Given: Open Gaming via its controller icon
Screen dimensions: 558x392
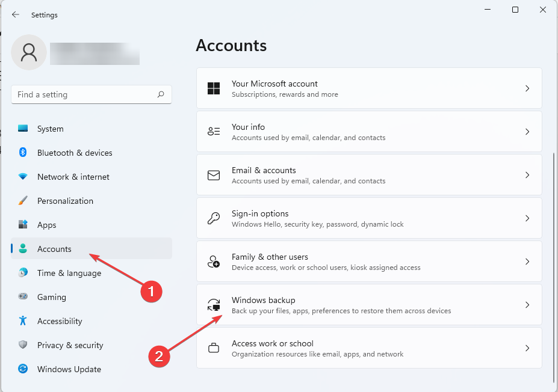Looking at the screenshot, I should [x=25, y=297].
